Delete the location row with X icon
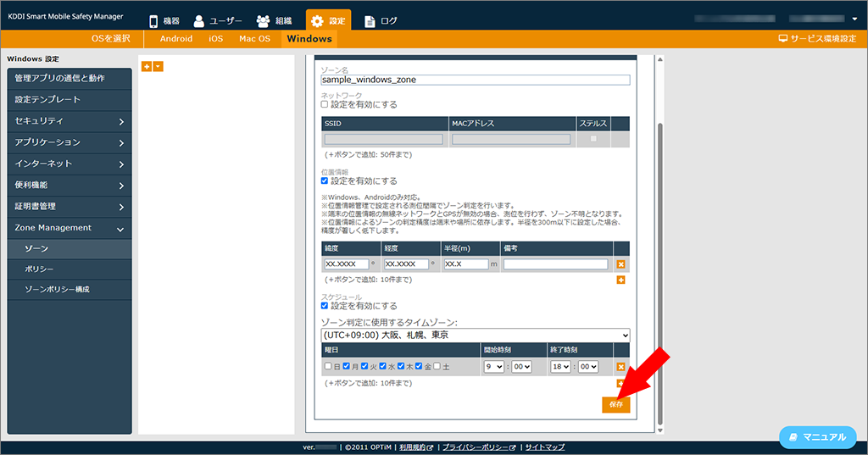The width and height of the screenshot is (868, 455). [620, 264]
